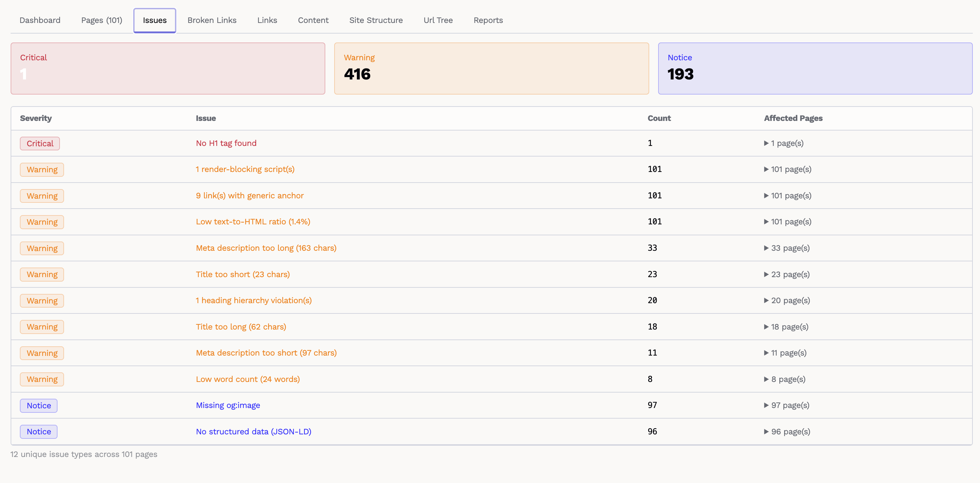Expand 101 pages for render-blocking scripts
980x483 pixels.
pos(788,169)
